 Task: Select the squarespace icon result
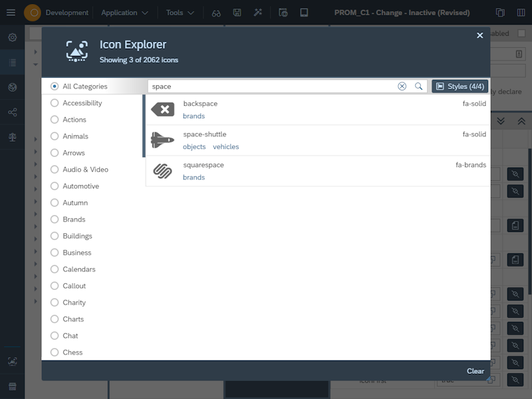[203, 165]
